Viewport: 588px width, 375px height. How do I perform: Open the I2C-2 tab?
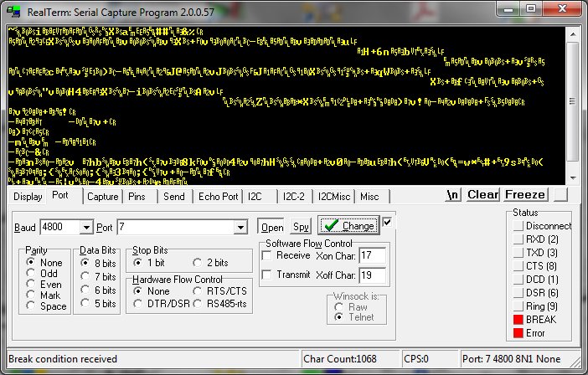(294, 197)
